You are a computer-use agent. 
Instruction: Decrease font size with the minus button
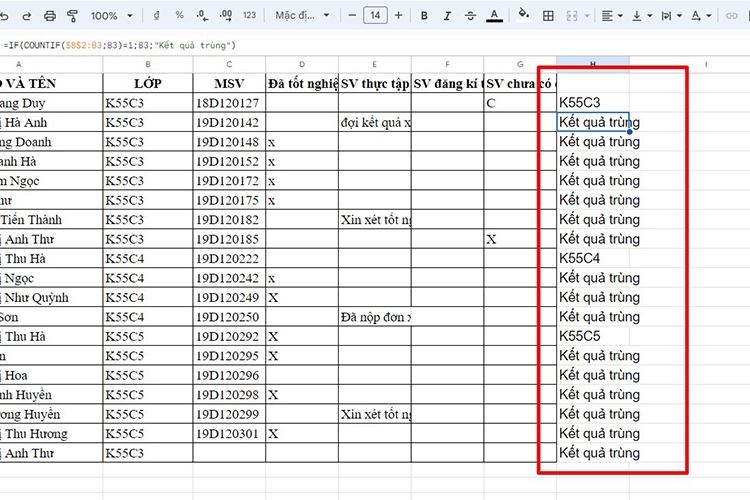tap(353, 15)
